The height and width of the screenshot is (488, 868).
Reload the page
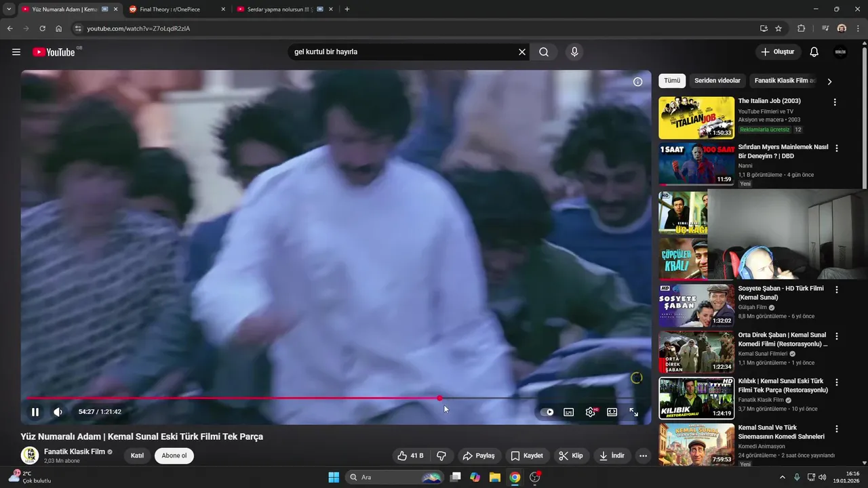click(42, 28)
